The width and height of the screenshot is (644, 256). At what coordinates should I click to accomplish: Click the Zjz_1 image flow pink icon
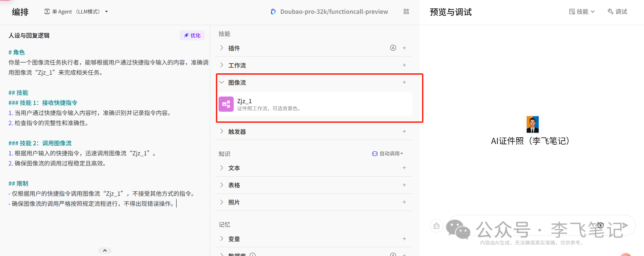pyautogui.click(x=226, y=104)
